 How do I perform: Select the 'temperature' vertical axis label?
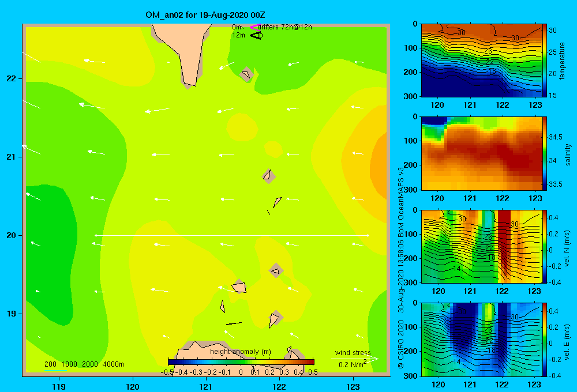[x=562, y=61]
